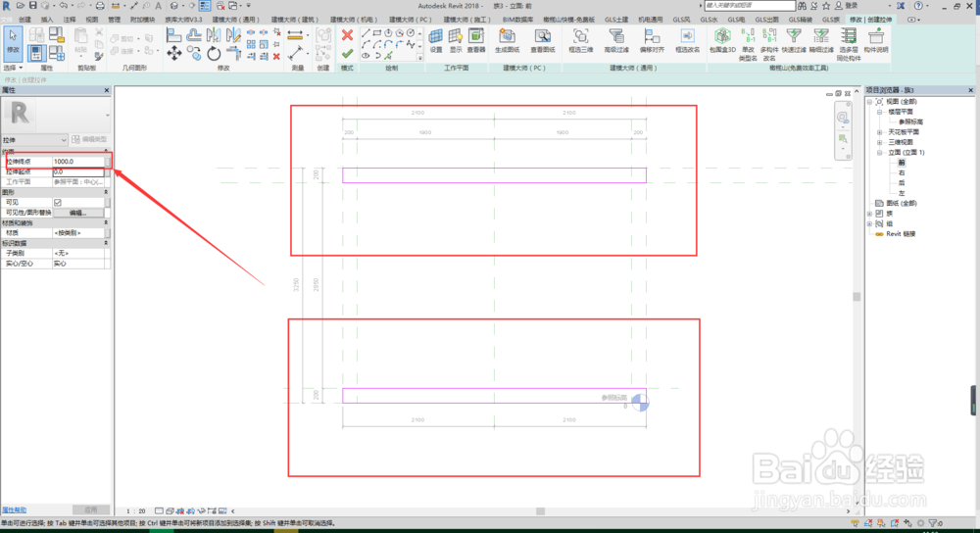Expand the 天花板平面 tree node

coord(879,132)
